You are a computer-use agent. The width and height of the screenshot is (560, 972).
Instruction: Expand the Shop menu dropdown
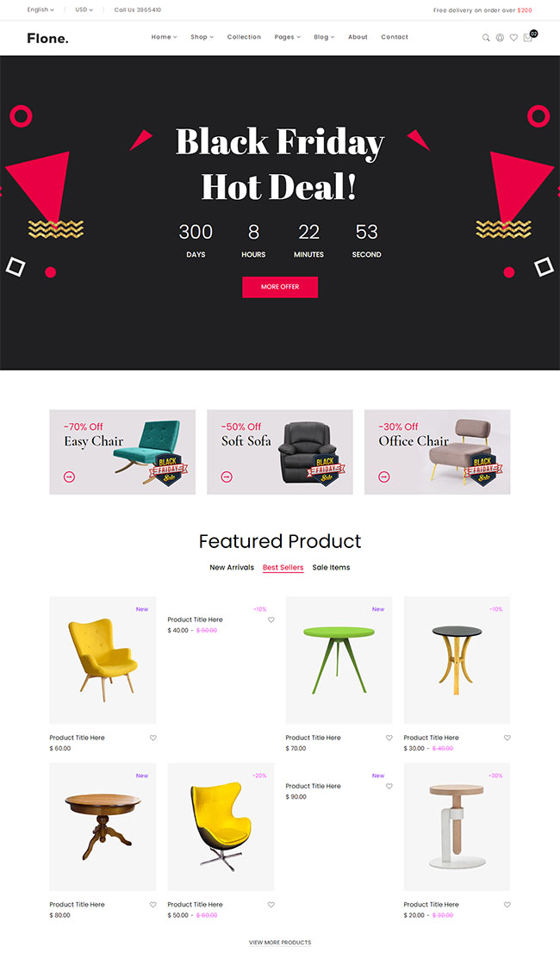click(x=202, y=37)
